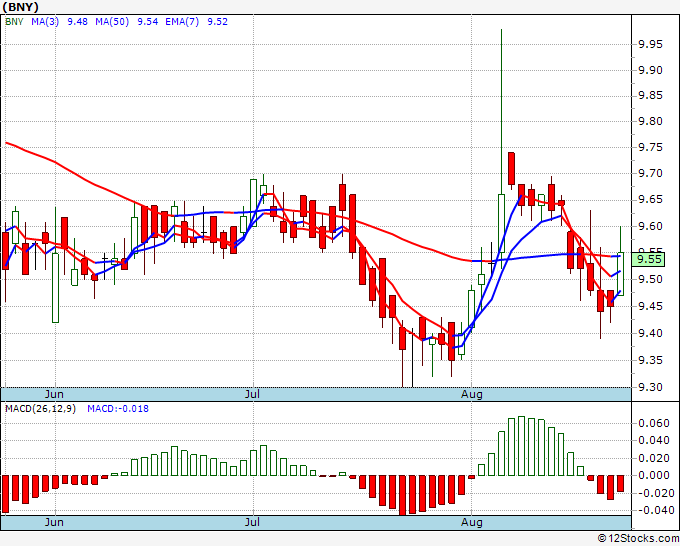Click Aug on the MACD panel axis
The height and width of the screenshot is (546, 680).
pos(472,522)
